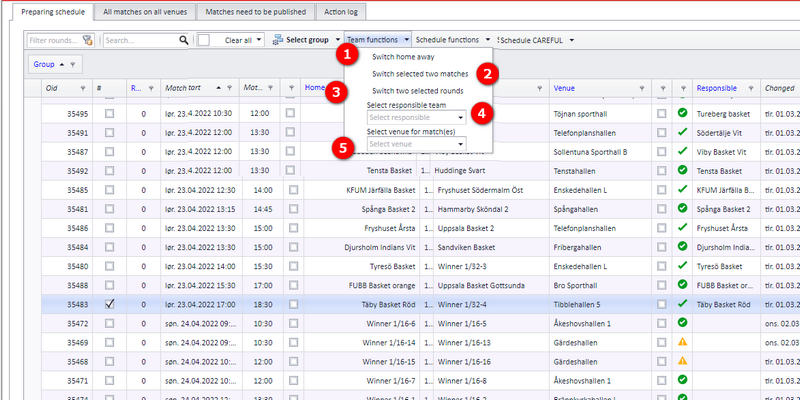Screen dimensions: 800x400
Task: Open the Oid column filter pin
Action: click(x=83, y=88)
